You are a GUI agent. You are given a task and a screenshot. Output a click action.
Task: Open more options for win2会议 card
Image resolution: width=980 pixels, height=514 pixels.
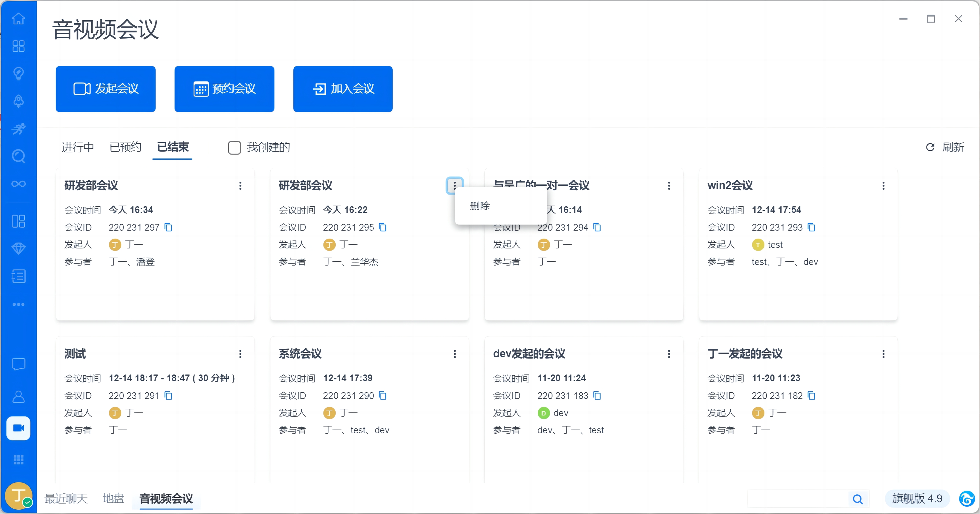[883, 185]
